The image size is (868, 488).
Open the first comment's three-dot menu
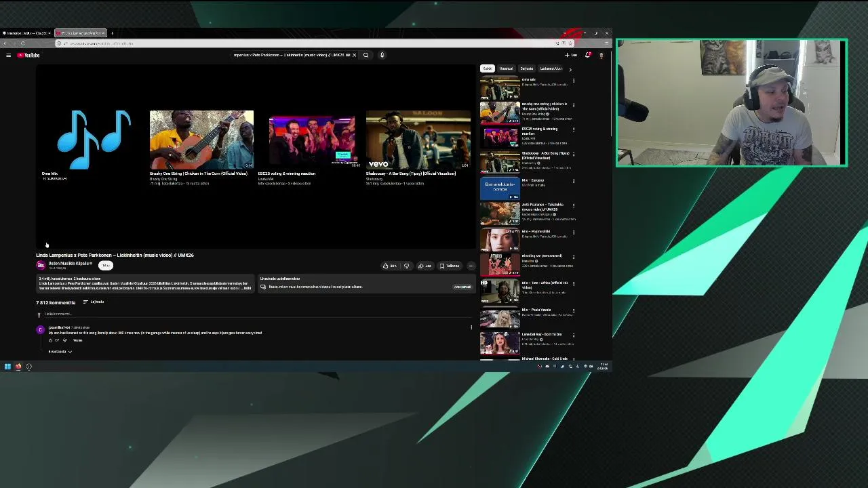471,328
